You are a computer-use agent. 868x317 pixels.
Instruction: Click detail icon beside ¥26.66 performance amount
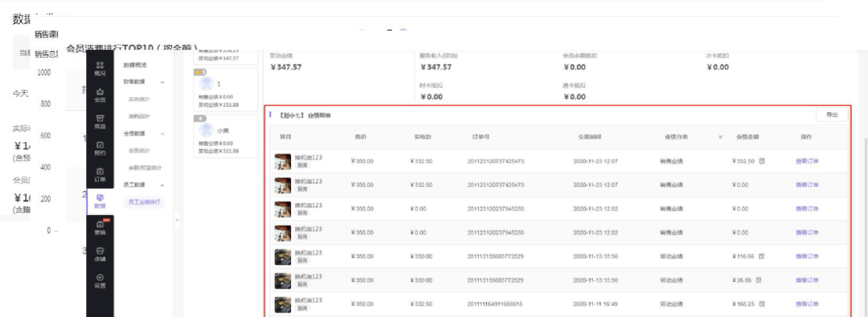759,280
